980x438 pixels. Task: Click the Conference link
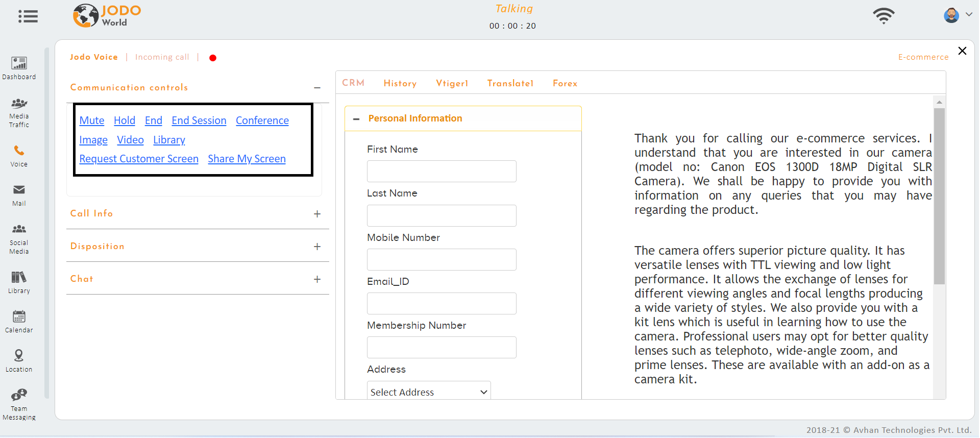[262, 120]
